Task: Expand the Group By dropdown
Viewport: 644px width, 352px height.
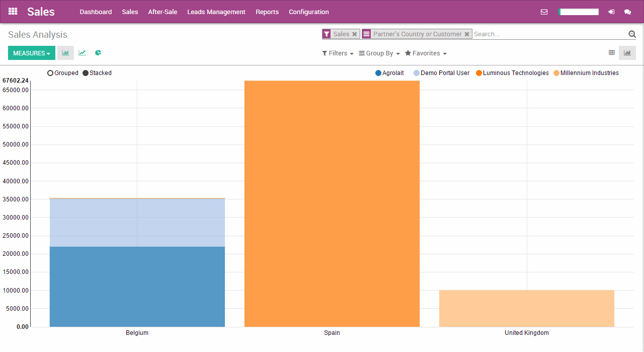Action: pos(379,53)
